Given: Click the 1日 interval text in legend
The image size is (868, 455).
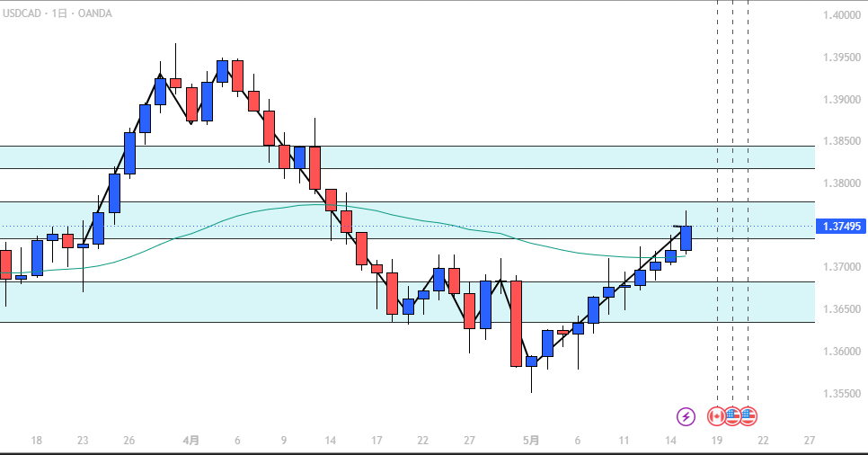Looking at the screenshot, I should click(59, 13).
